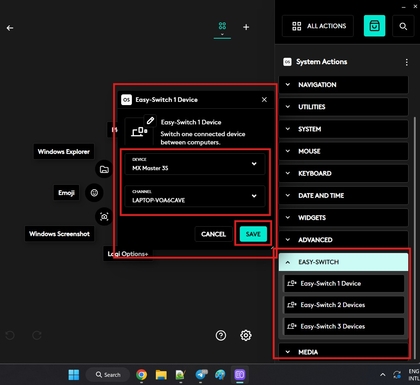Open Google Chrome from taskbar
The width and height of the screenshot is (420, 385).
(141, 375)
